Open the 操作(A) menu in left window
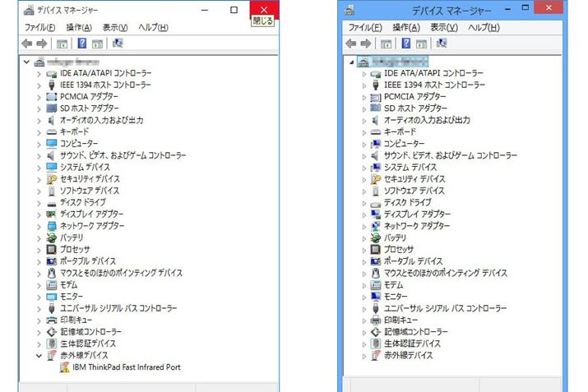The height and width of the screenshot is (392, 588). pyautogui.click(x=79, y=27)
